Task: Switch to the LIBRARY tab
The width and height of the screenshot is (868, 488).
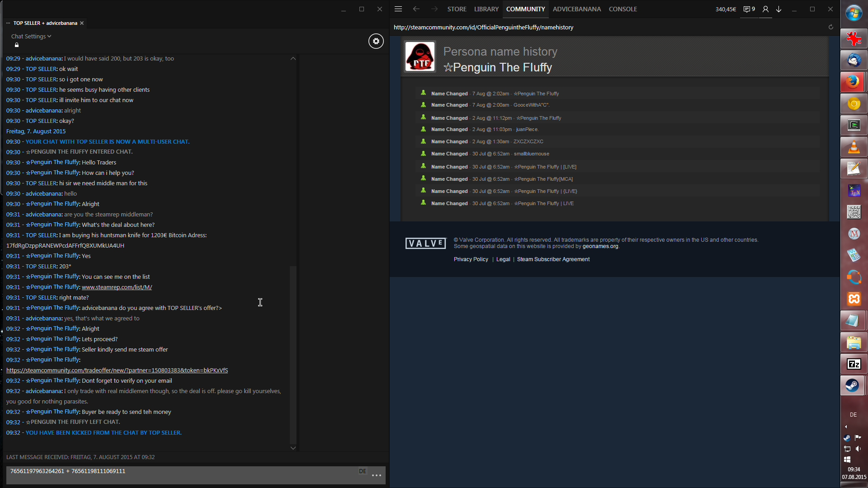Action: 486,9
